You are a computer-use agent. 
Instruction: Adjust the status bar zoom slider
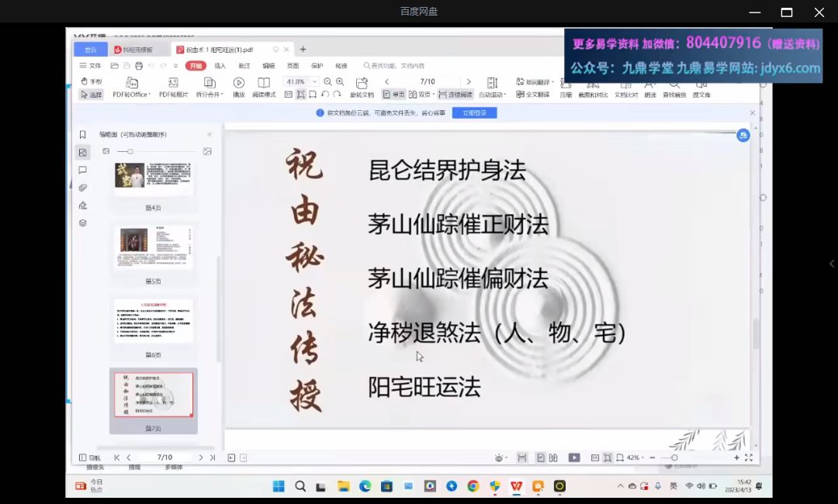point(674,457)
